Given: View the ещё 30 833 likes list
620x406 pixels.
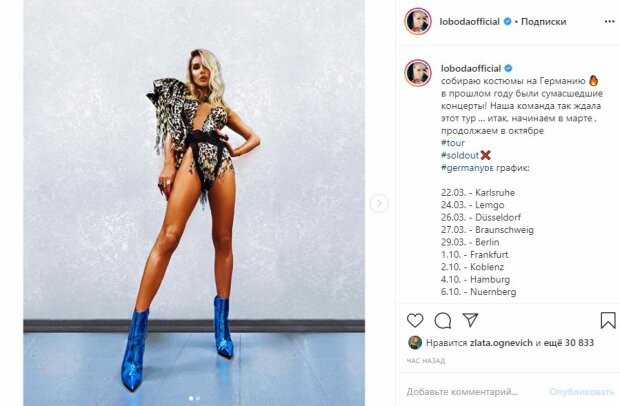Looking at the screenshot, I should point(569,343).
